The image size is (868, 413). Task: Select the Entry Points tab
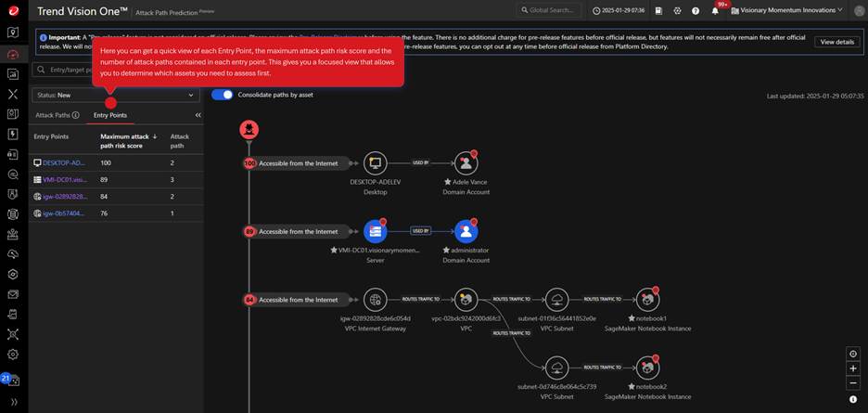[x=110, y=115]
